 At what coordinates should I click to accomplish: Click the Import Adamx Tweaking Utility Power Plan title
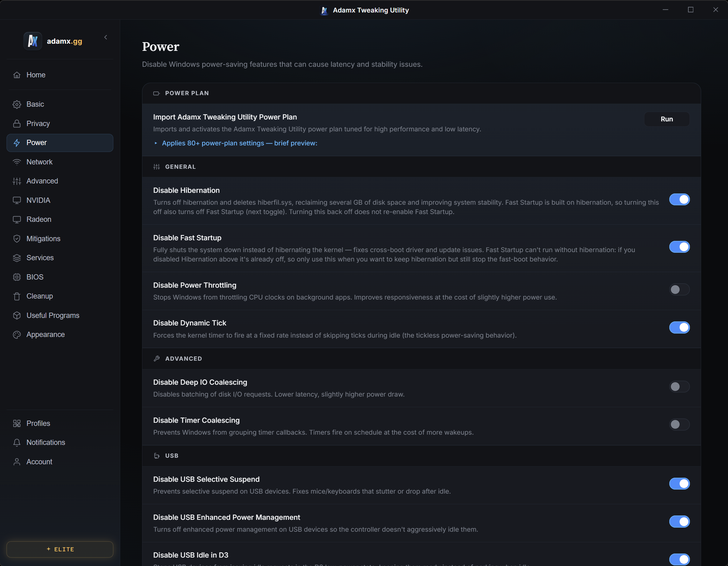point(225,117)
